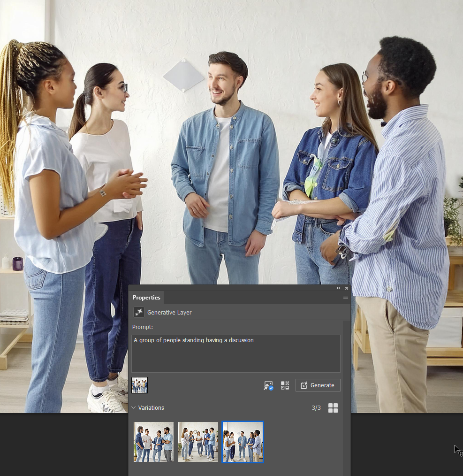Click the panel close icon

point(346,288)
